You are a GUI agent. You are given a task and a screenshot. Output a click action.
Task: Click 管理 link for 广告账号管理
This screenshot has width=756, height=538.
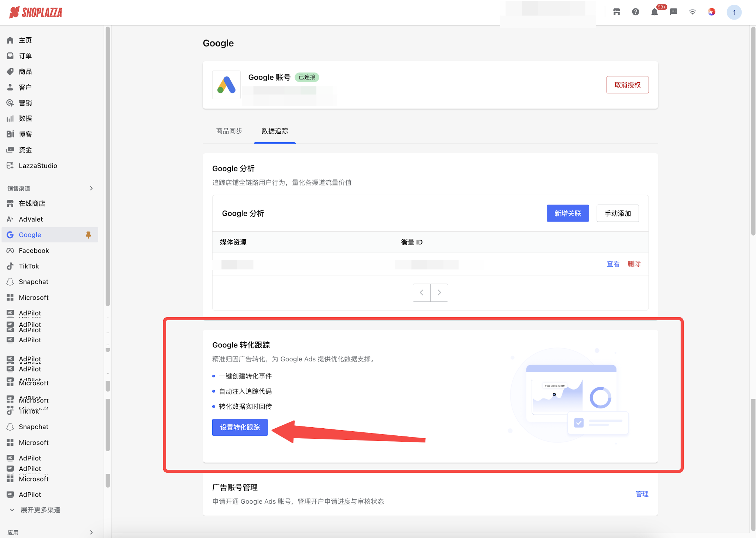642,494
